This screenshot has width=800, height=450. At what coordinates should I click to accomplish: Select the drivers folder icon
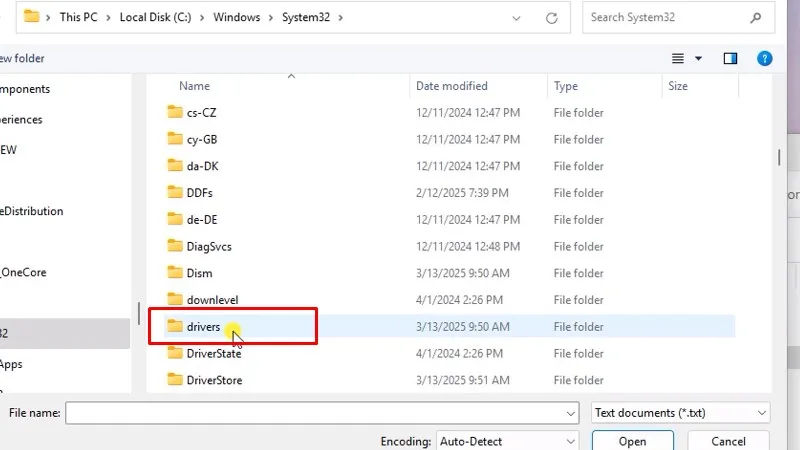pos(175,327)
